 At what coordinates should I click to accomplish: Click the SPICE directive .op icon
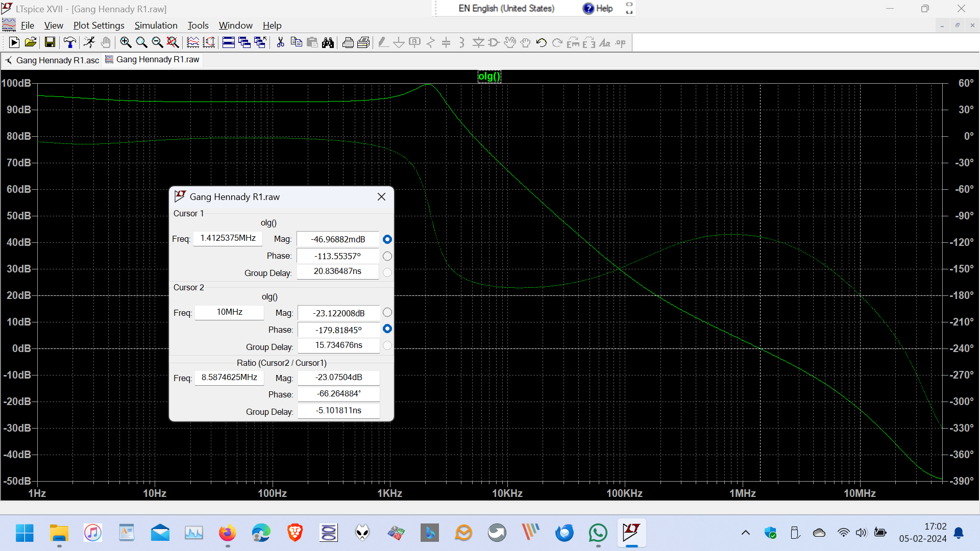tap(620, 43)
